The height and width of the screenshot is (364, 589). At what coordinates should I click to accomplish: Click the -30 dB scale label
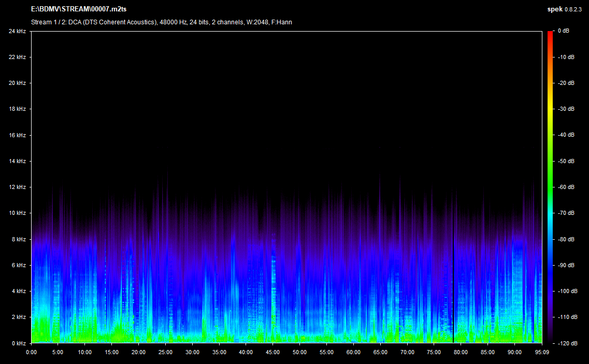(566, 109)
